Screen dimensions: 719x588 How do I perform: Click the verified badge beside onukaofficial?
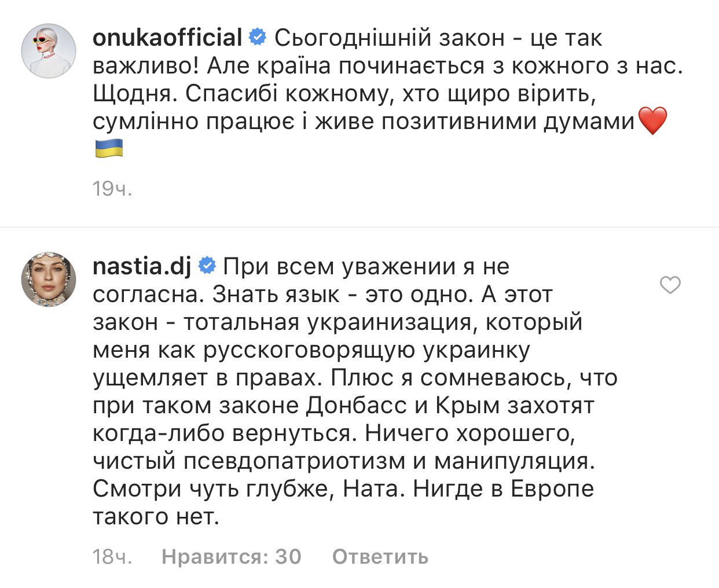258,38
